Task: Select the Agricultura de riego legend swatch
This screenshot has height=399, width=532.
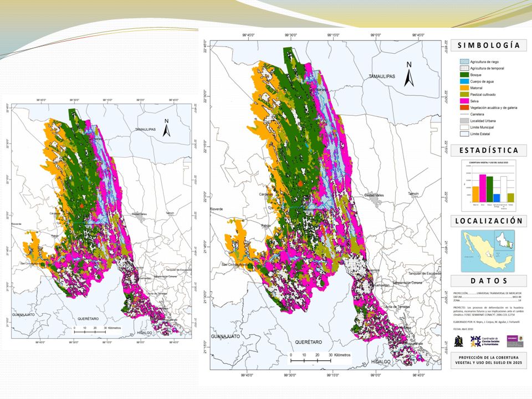Action: (464, 62)
